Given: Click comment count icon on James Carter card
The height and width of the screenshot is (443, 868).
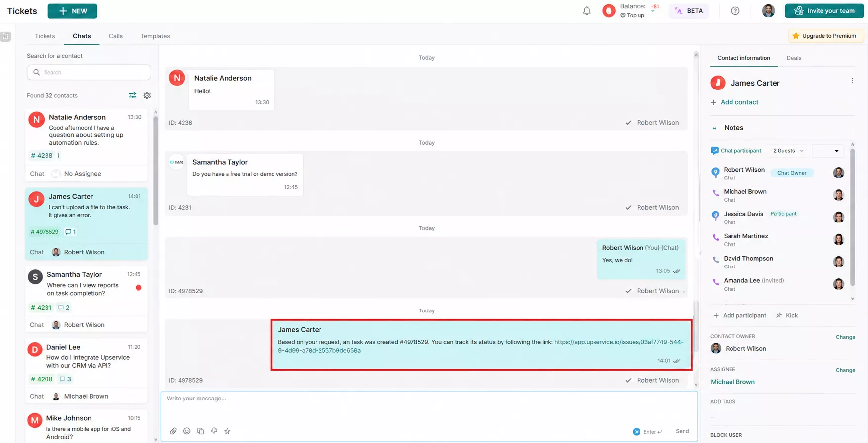Looking at the screenshot, I should [68, 232].
